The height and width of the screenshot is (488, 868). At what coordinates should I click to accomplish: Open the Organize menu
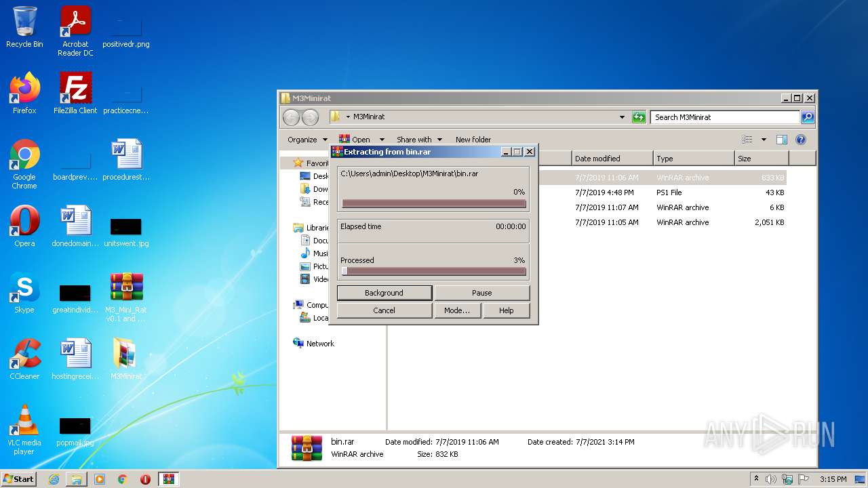[x=307, y=140]
